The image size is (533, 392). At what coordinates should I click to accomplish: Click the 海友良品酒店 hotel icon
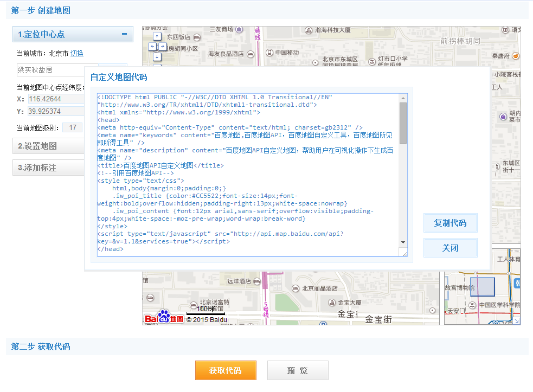(x=251, y=54)
